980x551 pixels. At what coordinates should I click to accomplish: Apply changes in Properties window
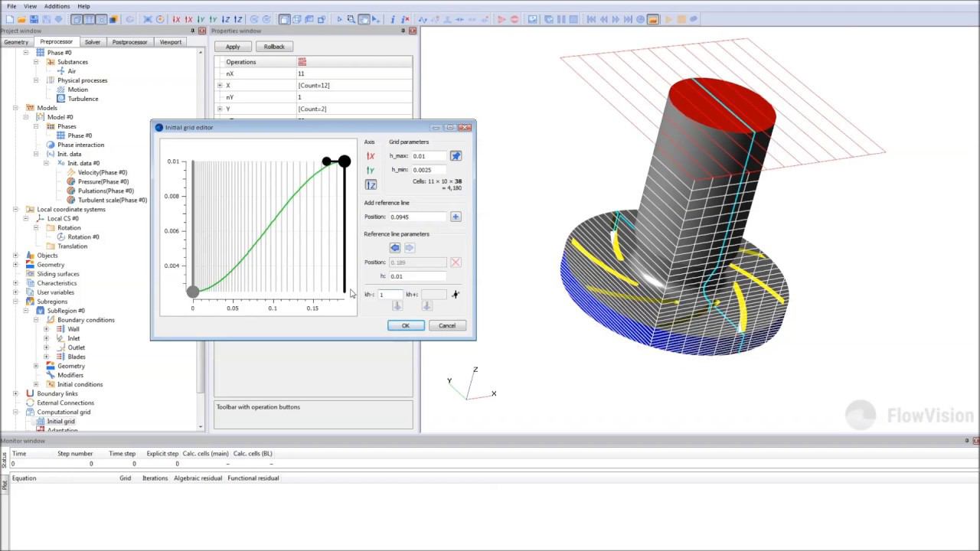(233, 47)
